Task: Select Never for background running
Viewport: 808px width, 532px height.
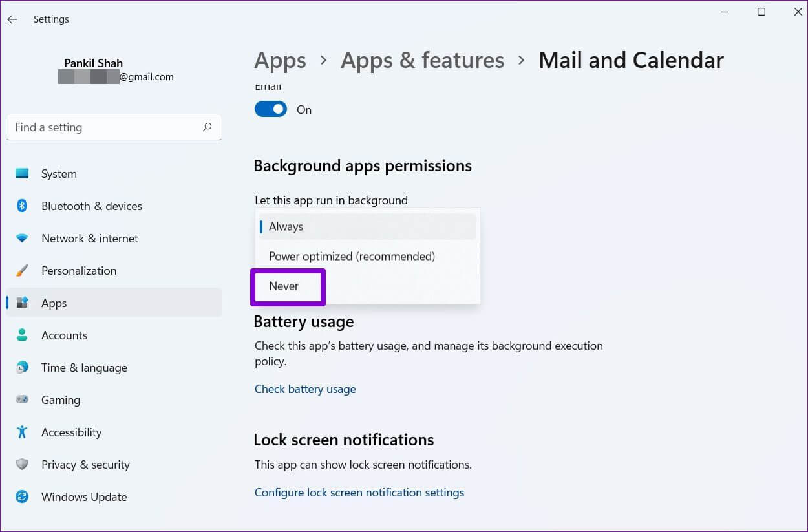Action: pyautogui.click(x=367, y=286)
